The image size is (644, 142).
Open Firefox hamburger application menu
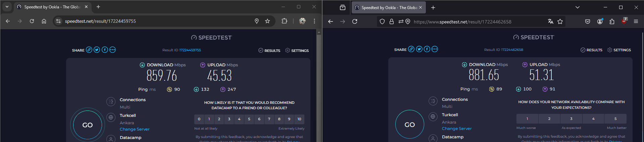pyautogui.click(x=636, y=21)
